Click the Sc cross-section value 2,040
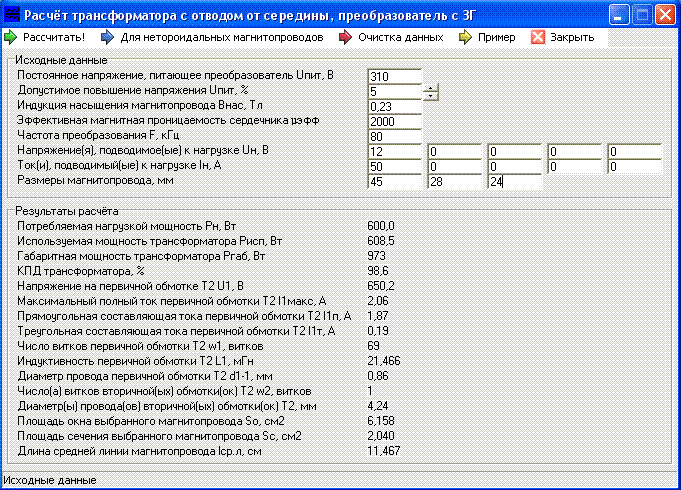The image size is (681, 490). 381,436
